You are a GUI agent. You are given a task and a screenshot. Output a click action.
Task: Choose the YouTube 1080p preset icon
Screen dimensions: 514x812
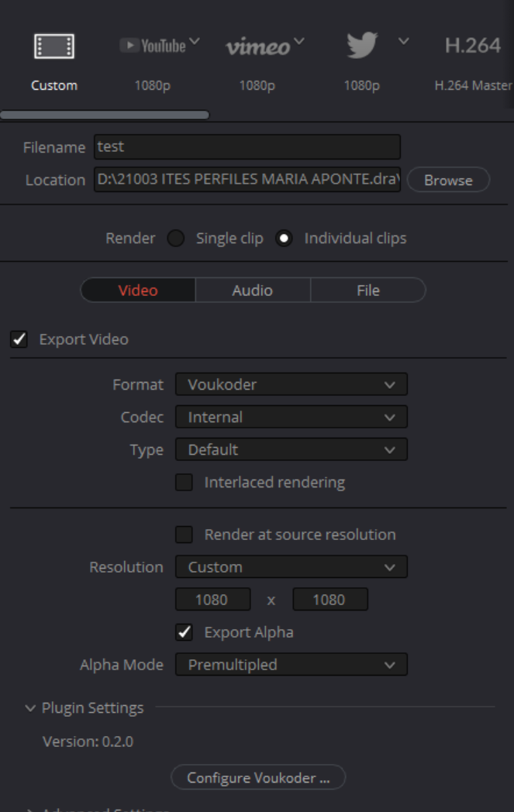point(152,46)
